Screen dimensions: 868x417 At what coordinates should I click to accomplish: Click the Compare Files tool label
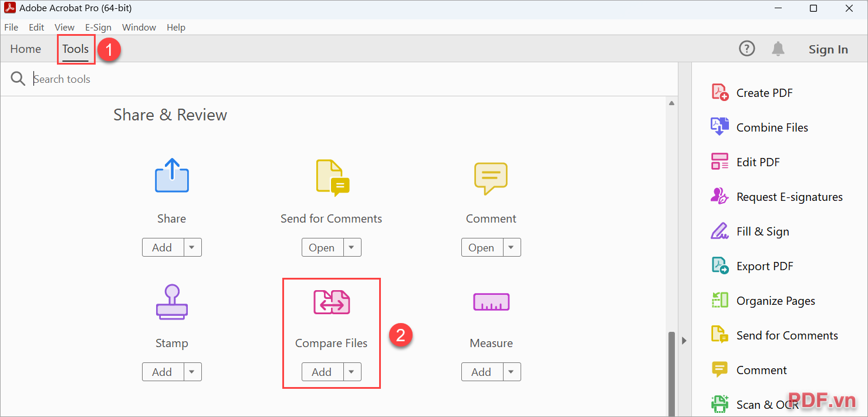point(332,343)
